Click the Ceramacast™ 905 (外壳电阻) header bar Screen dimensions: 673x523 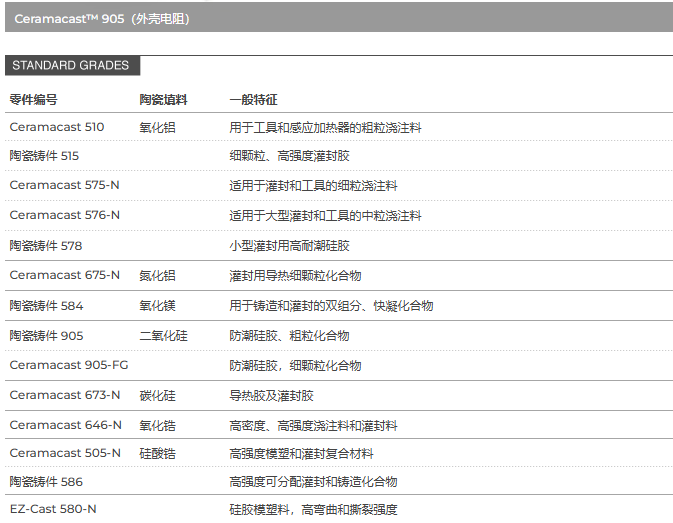339,19
